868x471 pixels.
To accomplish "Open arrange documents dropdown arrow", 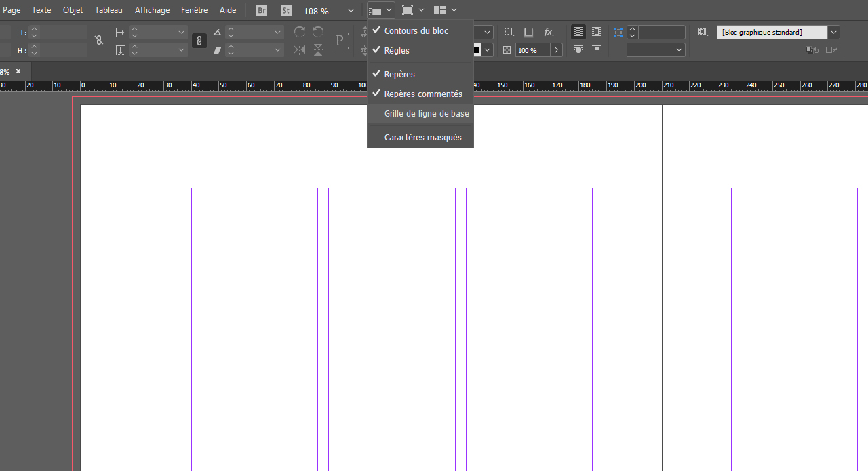I will point(454,10).
